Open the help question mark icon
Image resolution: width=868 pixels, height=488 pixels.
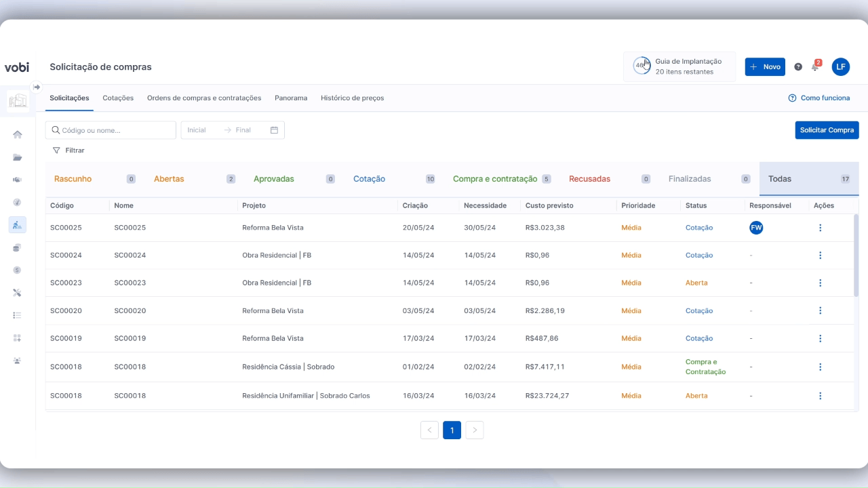(798, 66)
